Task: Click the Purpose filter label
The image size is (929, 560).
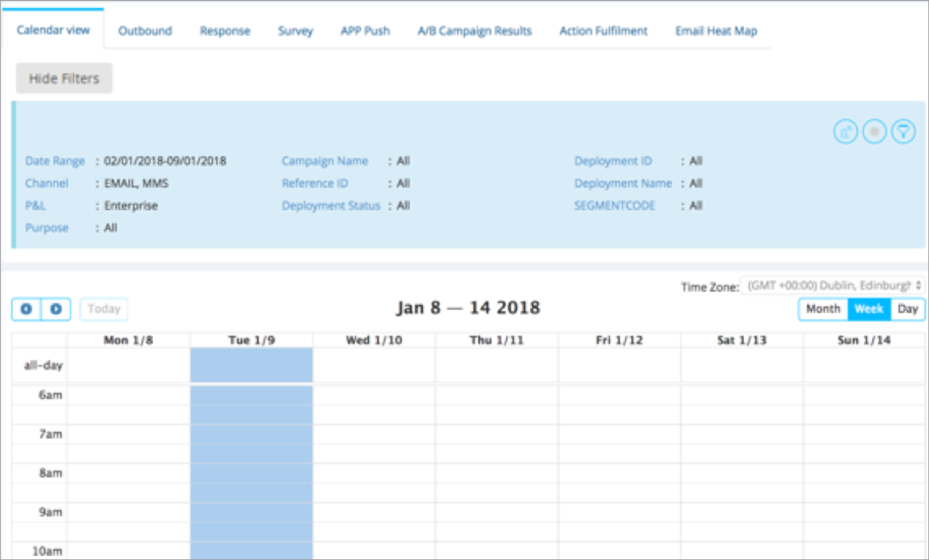Action: click(47, 228)
